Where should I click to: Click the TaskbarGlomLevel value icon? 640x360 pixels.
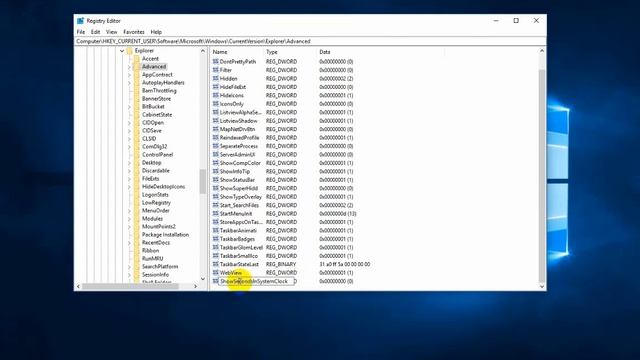pos(216,247)
